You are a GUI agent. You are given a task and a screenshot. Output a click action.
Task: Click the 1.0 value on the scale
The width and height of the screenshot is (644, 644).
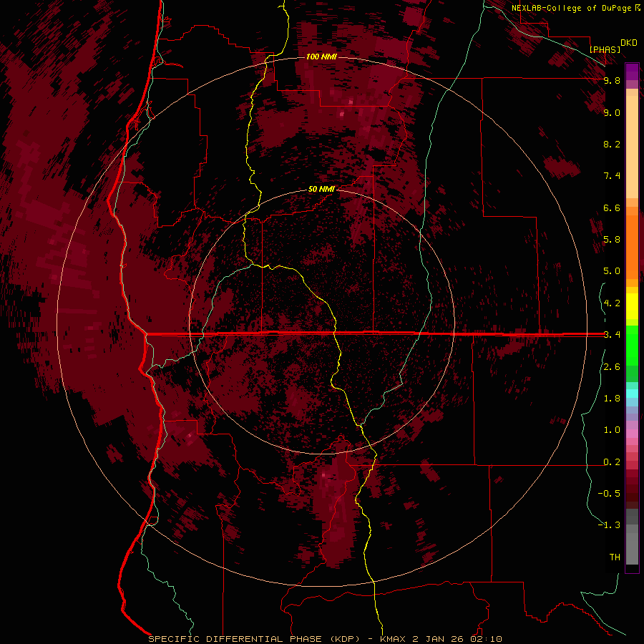click(x=612, y=431)
